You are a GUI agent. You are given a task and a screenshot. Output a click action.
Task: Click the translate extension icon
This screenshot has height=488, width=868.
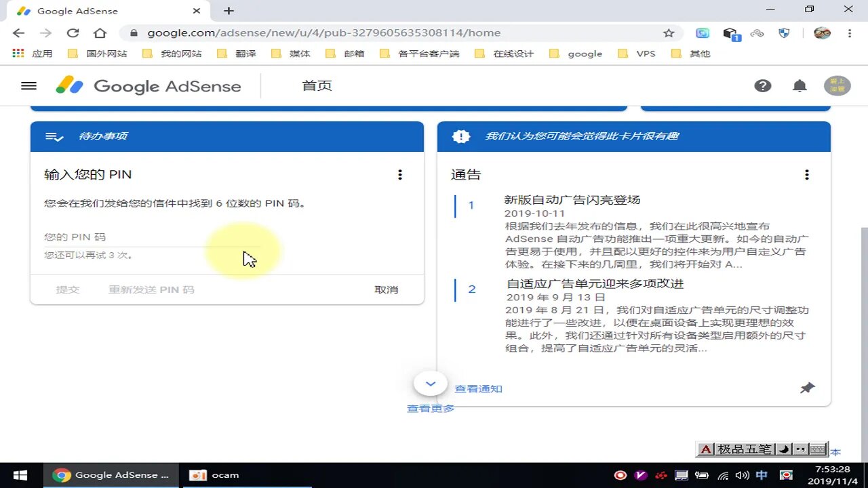(x=703, y=33)
